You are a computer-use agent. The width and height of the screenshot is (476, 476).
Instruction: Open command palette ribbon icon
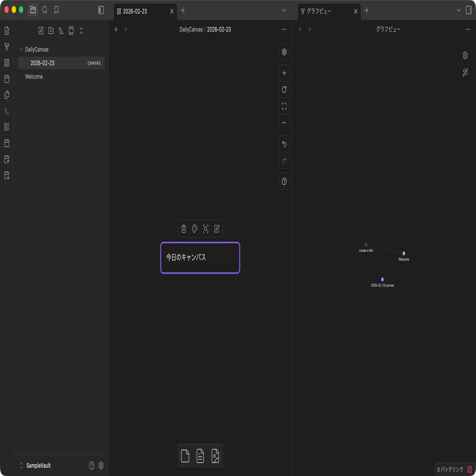pos(7,111)
